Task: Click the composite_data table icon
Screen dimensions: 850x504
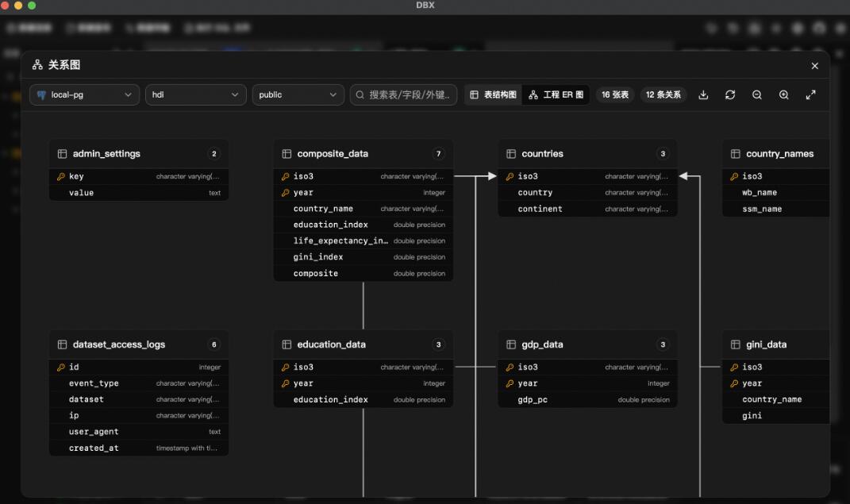Action: click(287, 154)
